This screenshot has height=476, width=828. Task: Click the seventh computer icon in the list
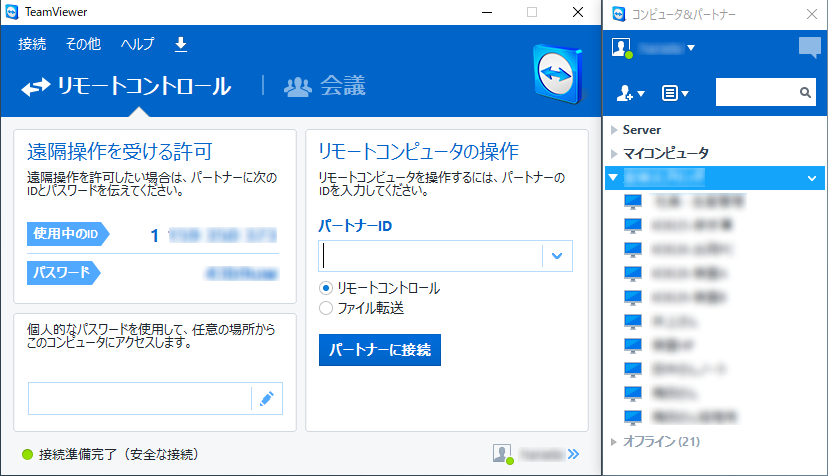coord(633,345)
